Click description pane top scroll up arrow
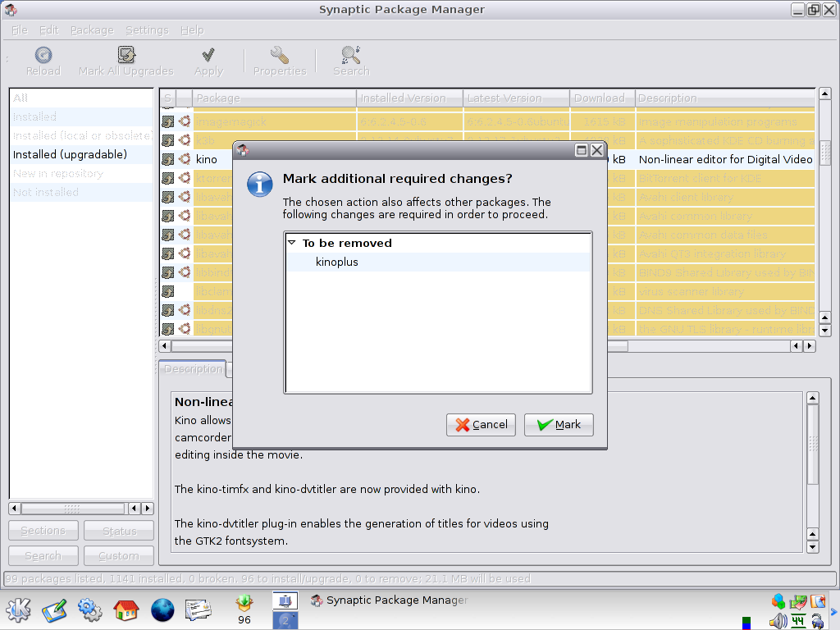 812,398
